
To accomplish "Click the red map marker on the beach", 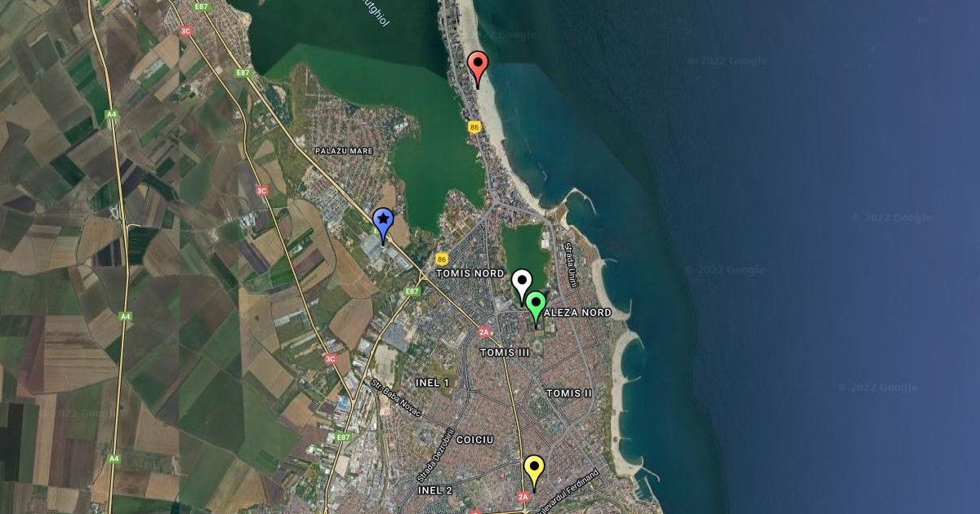I will pos(478,69).
